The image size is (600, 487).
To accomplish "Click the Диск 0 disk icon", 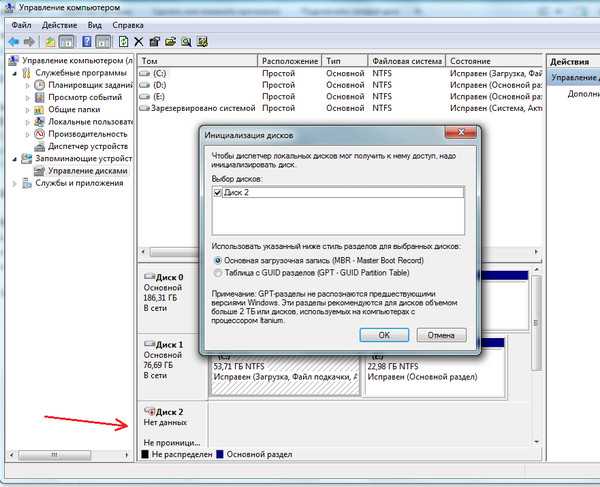I will [149, 277].
